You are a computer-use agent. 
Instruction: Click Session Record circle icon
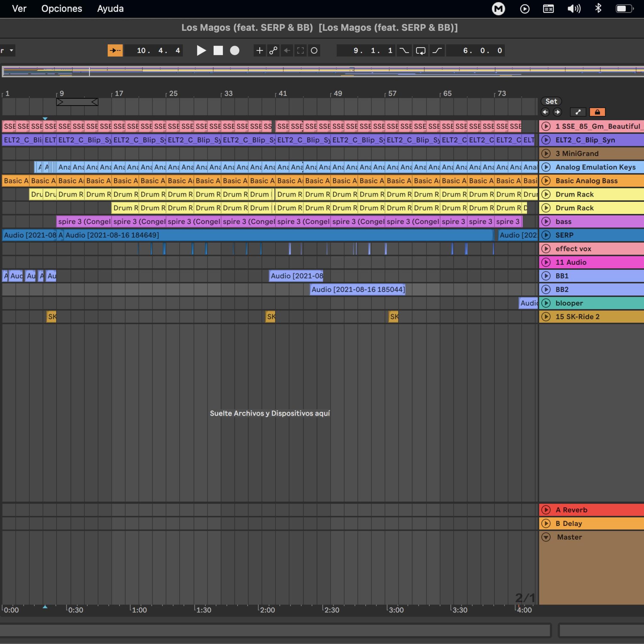pos(314,50)
